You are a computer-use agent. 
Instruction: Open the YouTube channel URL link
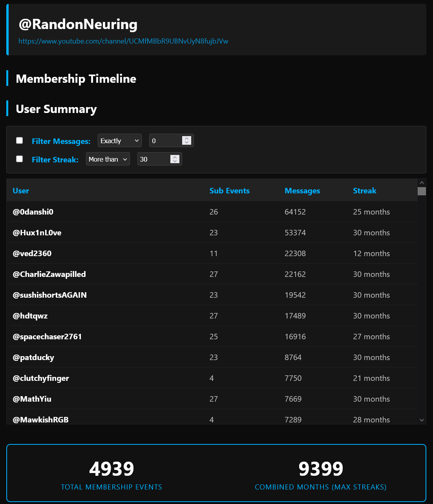[123, 41]
